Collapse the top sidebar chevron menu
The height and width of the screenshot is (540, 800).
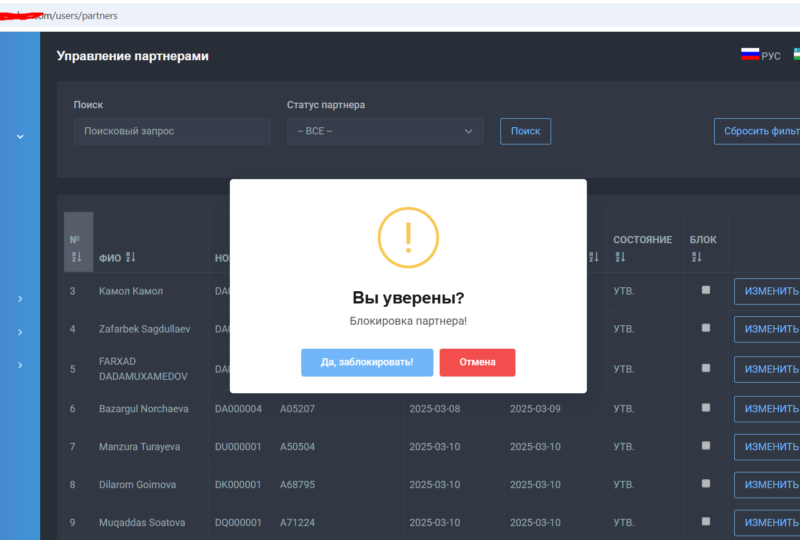(20, 136)
